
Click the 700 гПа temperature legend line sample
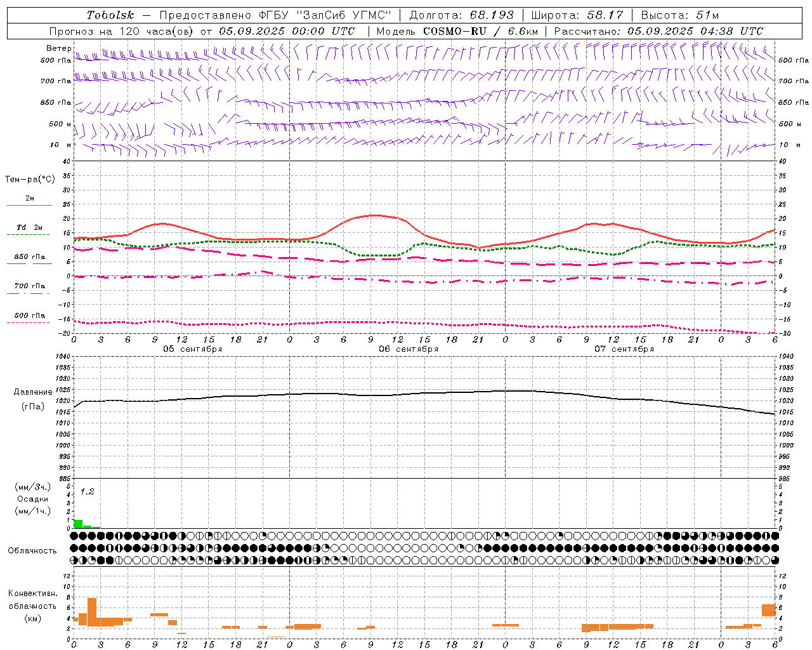click(28, 293)
